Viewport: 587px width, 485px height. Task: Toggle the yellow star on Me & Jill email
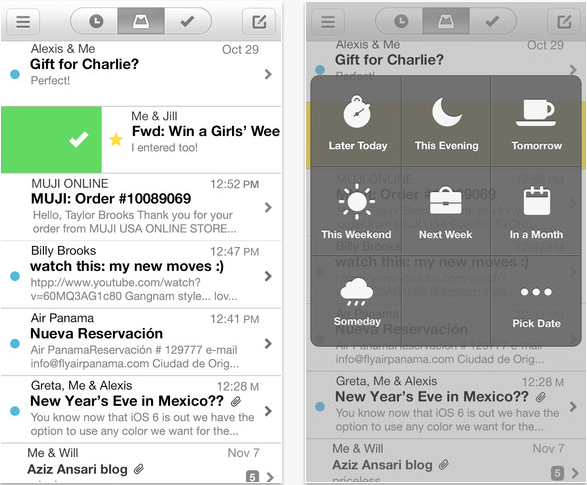116,139
